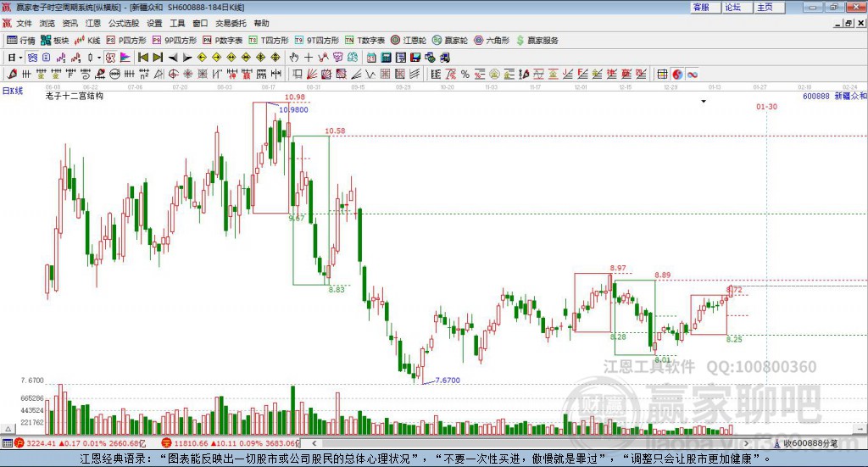
Task: Open the 窗口 menu
Action: 200,23
